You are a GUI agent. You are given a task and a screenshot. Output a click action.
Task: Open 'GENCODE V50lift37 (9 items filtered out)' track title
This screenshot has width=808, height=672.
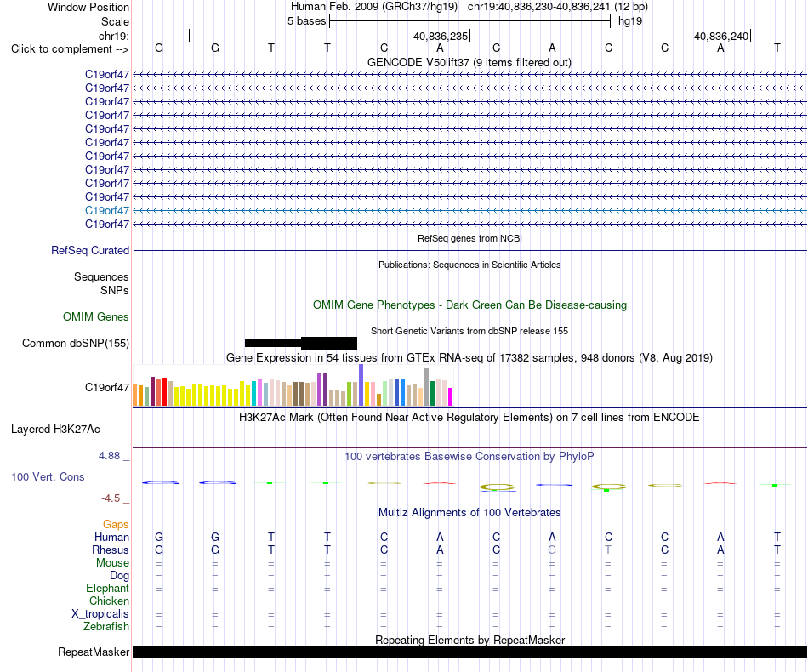tap(469, 62)
